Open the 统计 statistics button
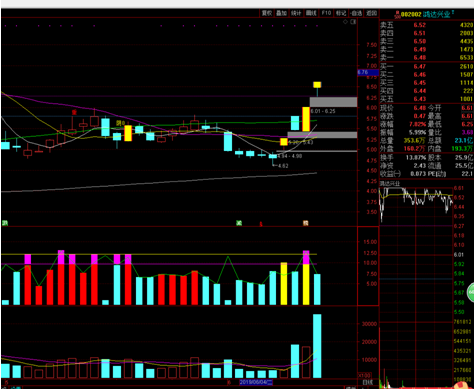 (296, 13)
